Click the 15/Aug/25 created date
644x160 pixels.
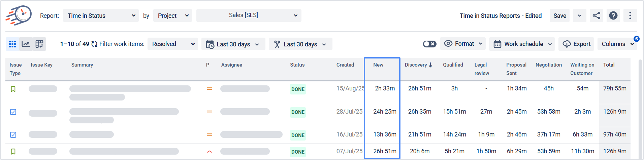pos(350,88)
